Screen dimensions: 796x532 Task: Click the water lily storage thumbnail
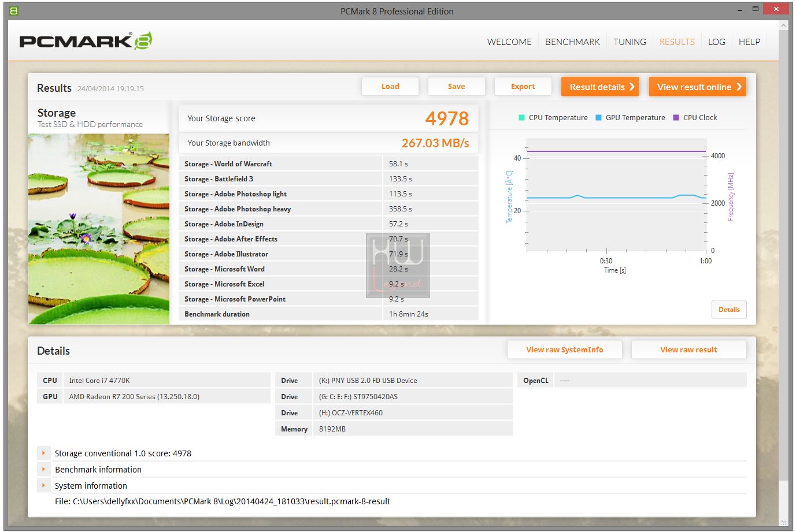click(x=99, y=229)
